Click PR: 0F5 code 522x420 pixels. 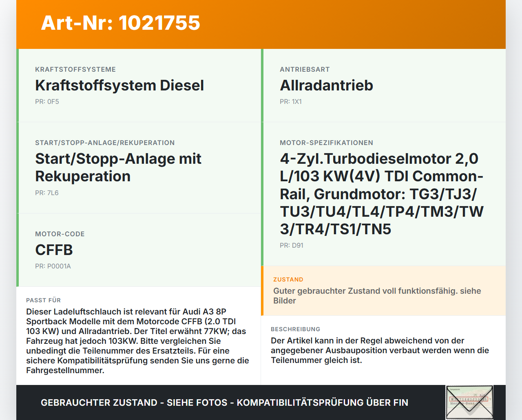tap(47, 101)
